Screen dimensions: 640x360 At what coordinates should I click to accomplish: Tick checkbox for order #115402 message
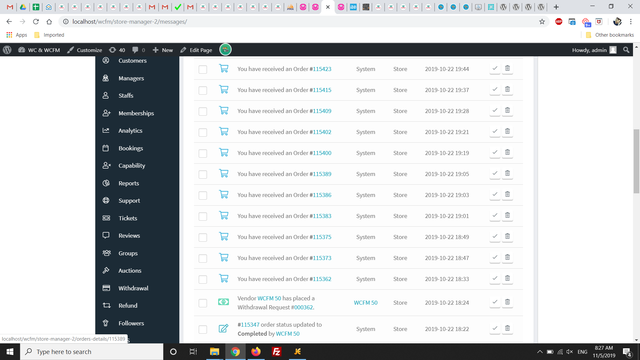tap(203, 132)
